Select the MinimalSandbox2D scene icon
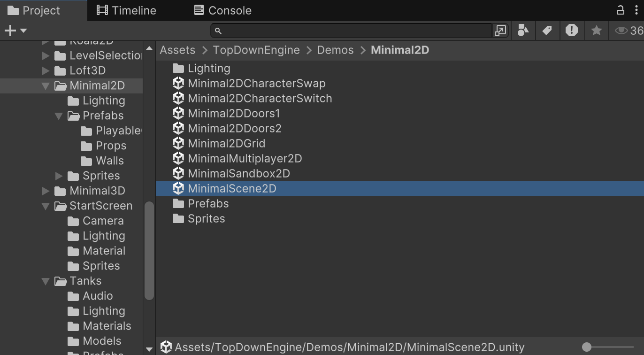This screenshot has width=644, height=355. pyautogui.click(x=178, y=173)
